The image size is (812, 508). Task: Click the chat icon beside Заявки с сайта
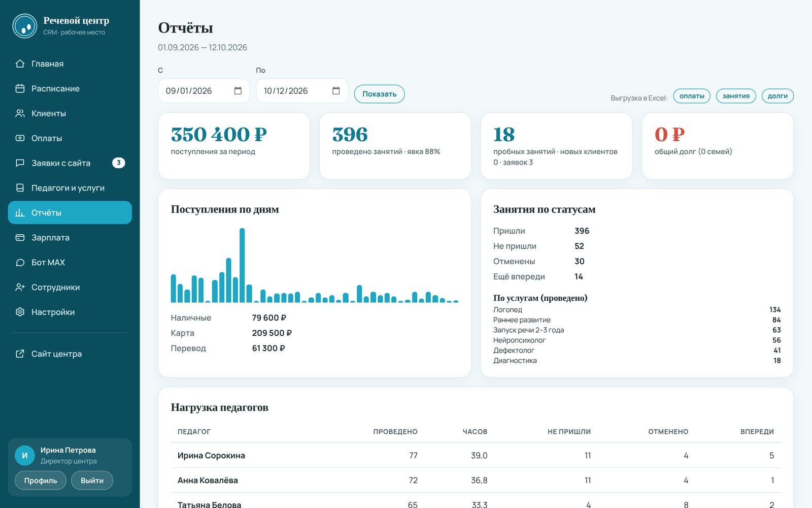pyautogui.click(x=20, y=163)
